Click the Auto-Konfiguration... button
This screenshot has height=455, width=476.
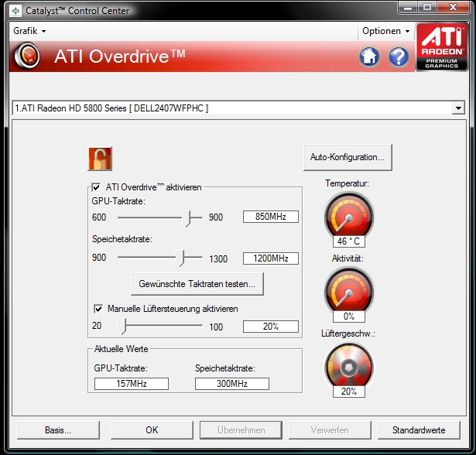click(348, 157)
